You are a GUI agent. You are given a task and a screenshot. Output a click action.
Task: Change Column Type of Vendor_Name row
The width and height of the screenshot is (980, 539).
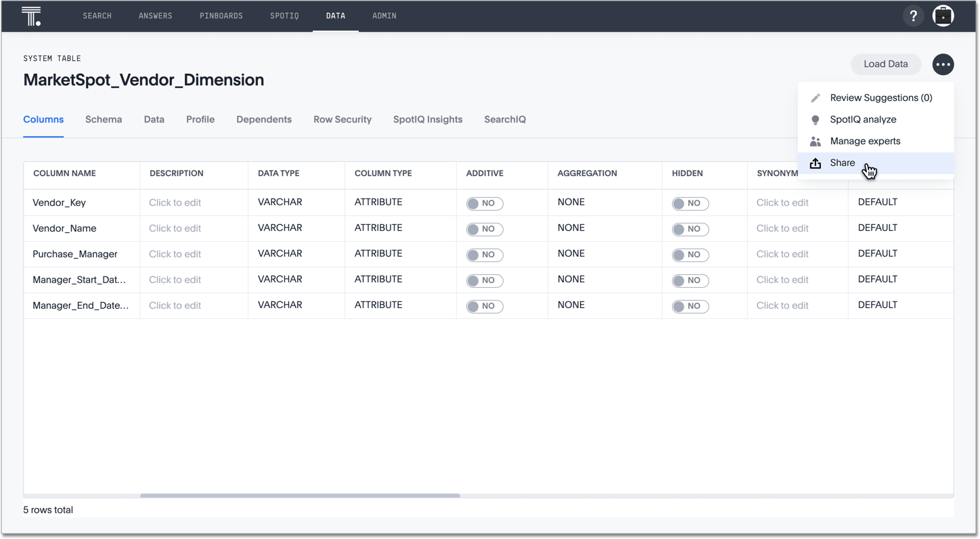pos(378,228)
